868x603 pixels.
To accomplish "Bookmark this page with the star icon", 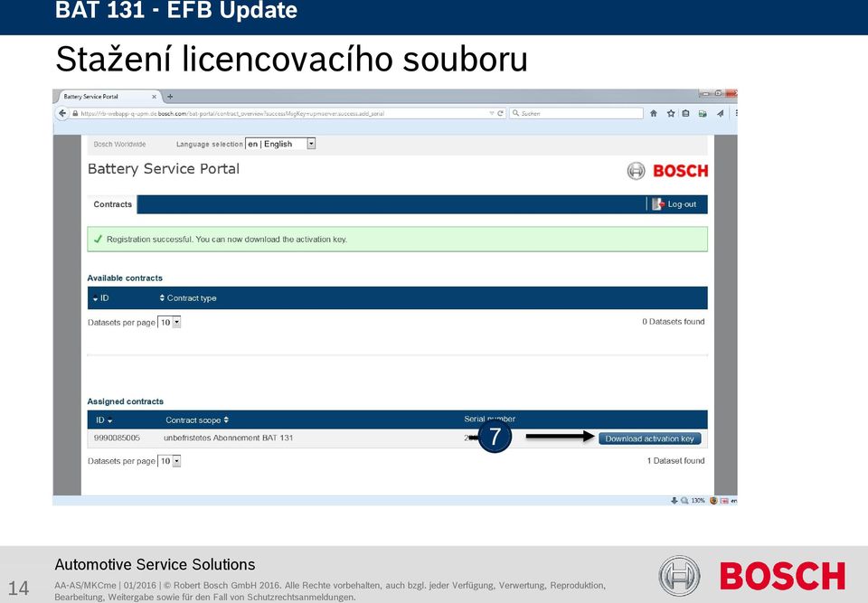I will [x=671, y=113].
